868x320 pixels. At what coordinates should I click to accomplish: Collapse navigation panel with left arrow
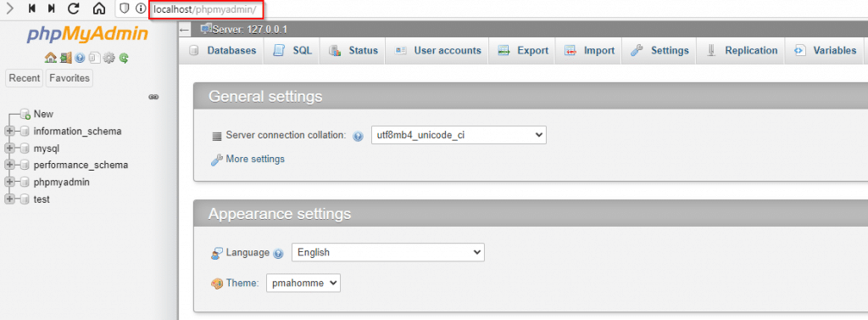pos(186,30)
